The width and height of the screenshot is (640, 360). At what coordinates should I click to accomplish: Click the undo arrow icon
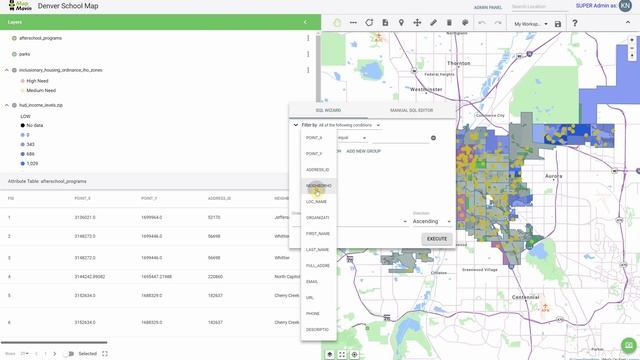[x=482, y=23]
